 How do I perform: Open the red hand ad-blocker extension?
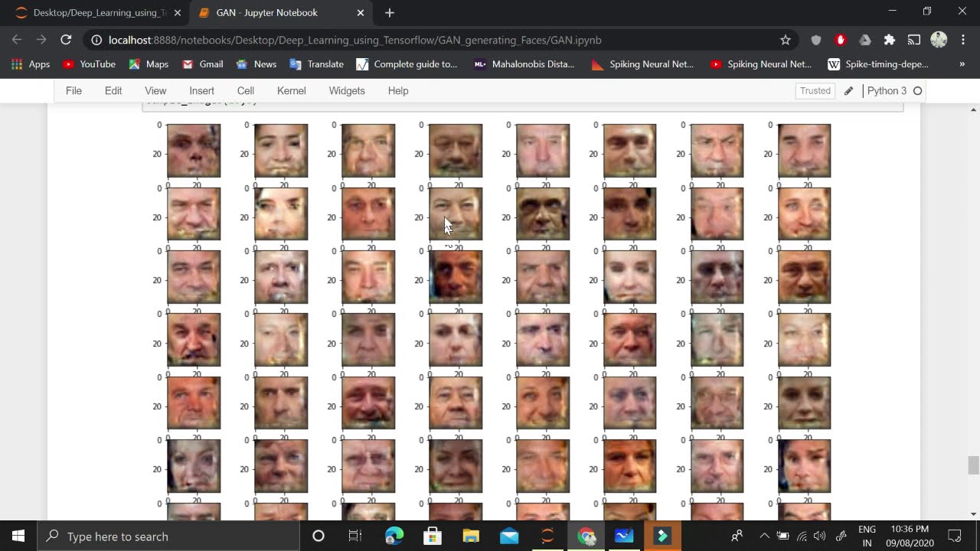[x=841, y=40]
